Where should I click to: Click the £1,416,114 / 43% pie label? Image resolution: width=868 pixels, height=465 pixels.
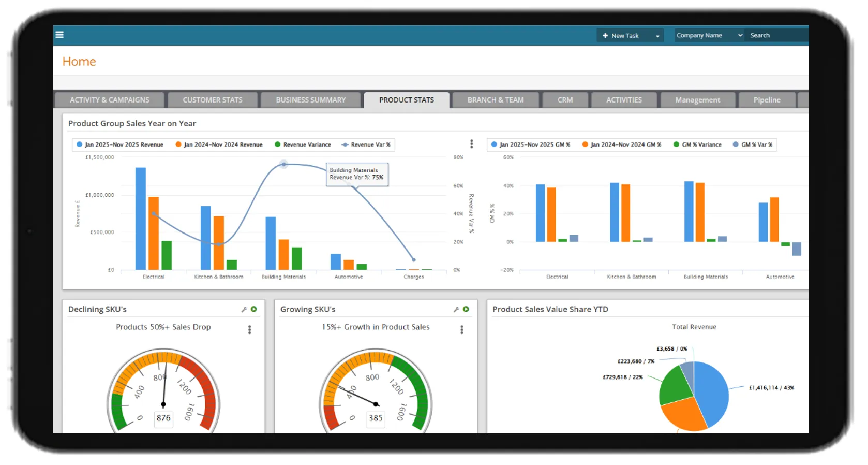point(771,388)
